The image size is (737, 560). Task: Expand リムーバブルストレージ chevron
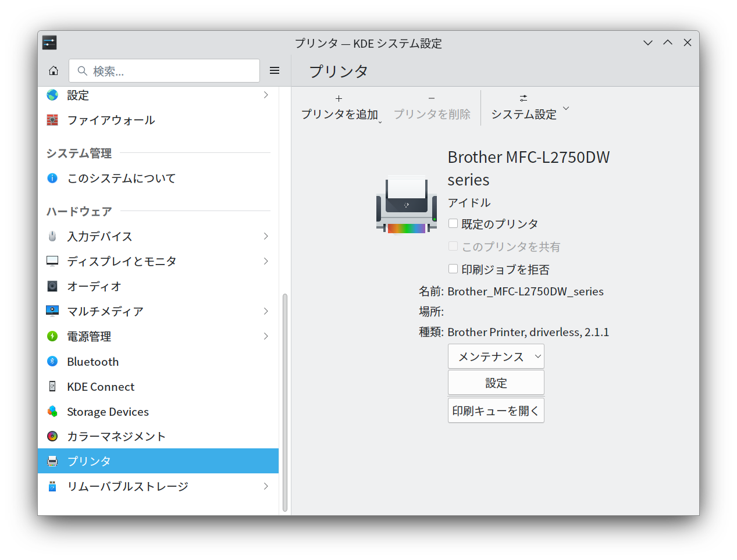(x=266, y=486)
